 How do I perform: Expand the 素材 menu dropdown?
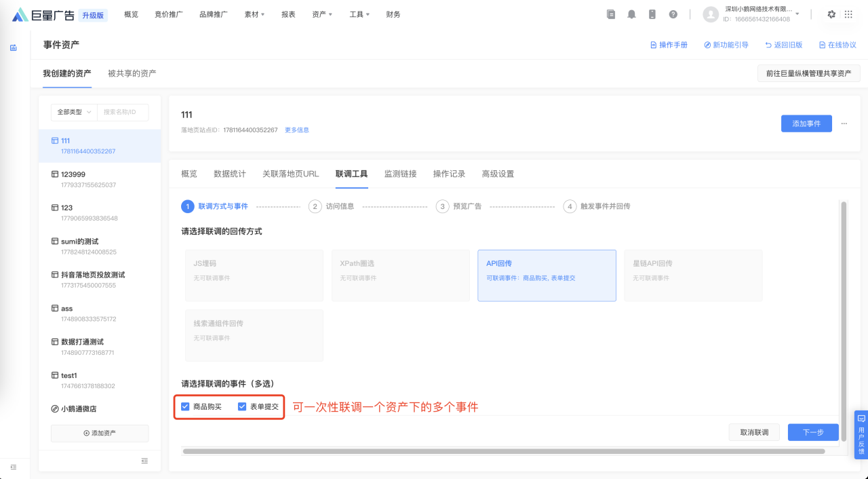click(x=254, y=14)
